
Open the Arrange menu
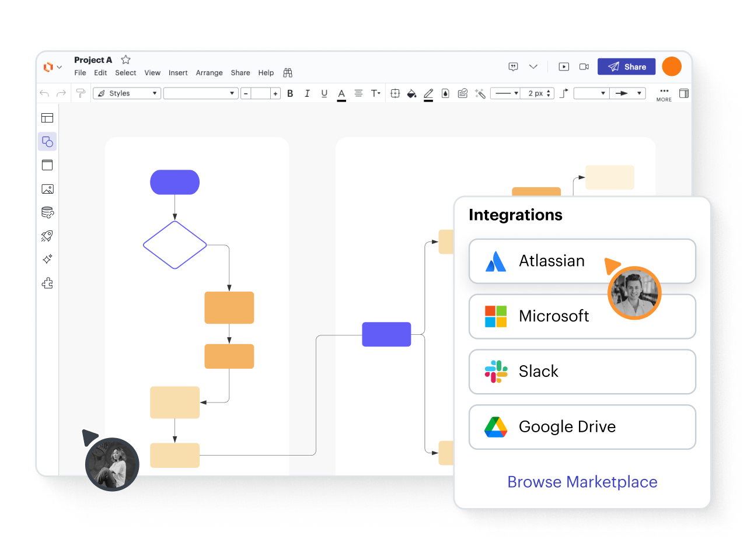click(209, 73)
